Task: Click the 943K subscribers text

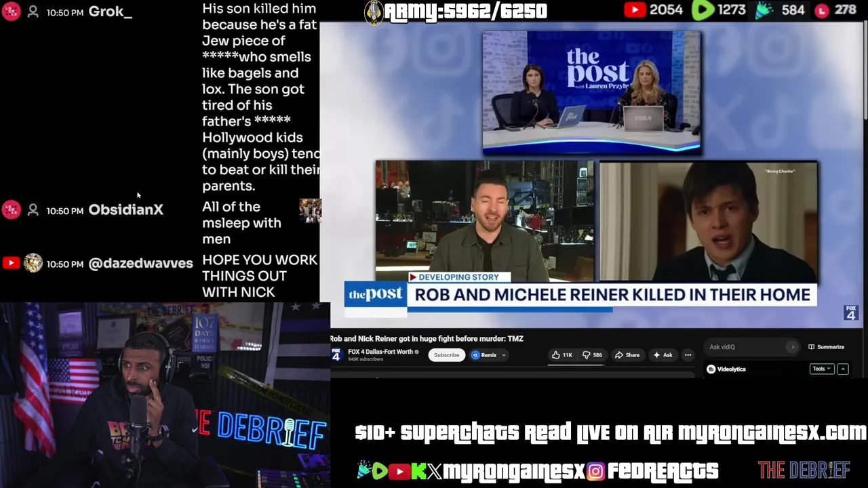Action: tap(366, 359)
